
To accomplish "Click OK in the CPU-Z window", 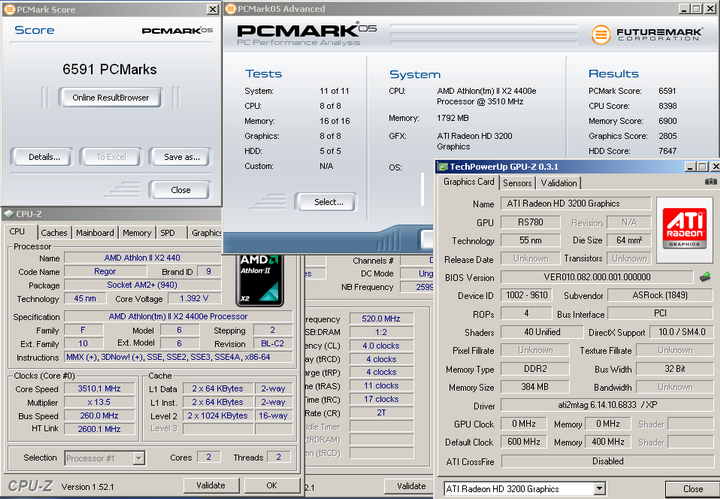I will click(271, 485).
